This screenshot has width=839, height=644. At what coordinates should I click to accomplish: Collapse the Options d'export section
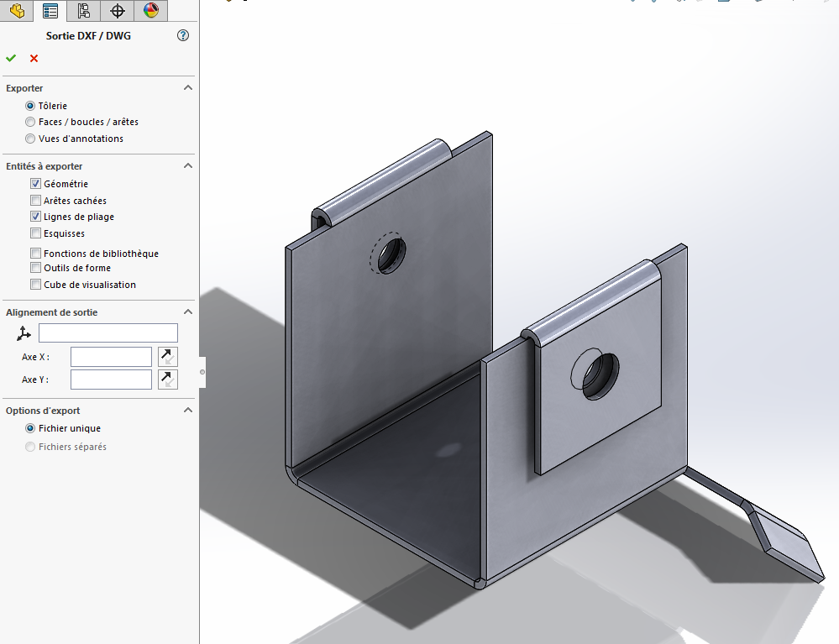[x=188, y=411]
